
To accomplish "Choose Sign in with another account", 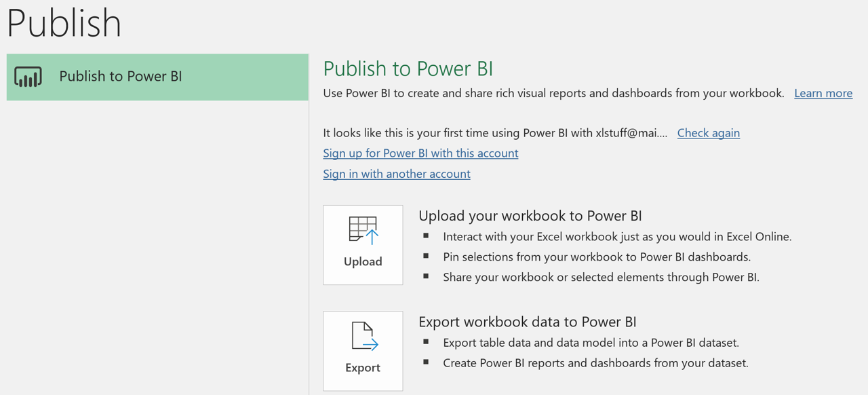I will pyautogui.click(x=397, y=174).
